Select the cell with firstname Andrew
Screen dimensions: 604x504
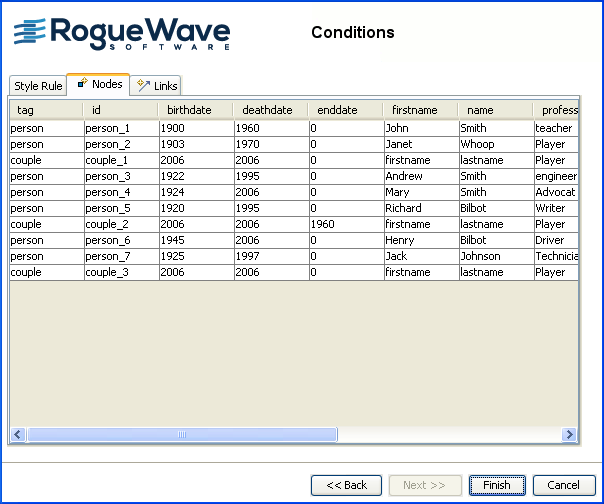(x=420, y=176)
